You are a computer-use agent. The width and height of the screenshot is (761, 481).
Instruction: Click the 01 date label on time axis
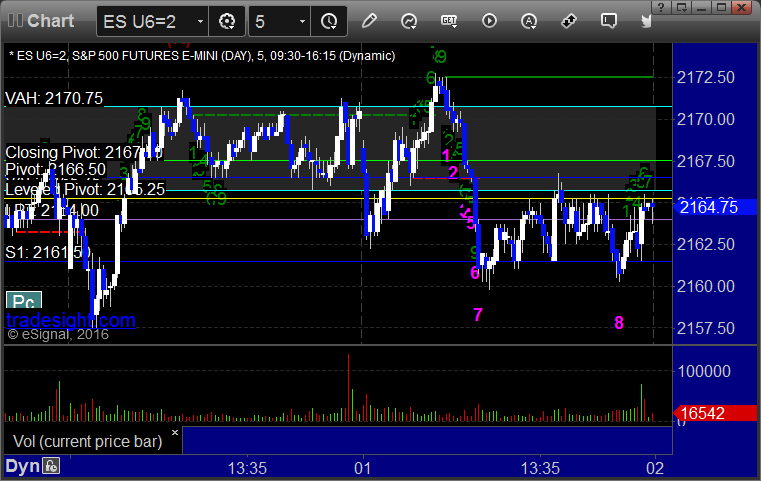click(x=363, y=468)
